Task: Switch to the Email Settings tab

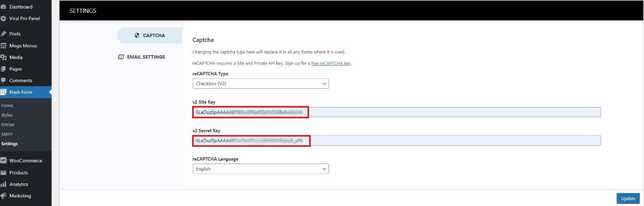Action: (142, 56)
